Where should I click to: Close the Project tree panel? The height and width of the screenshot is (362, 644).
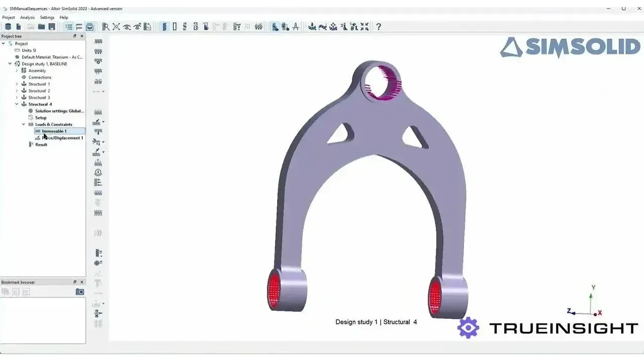[82, 36]
